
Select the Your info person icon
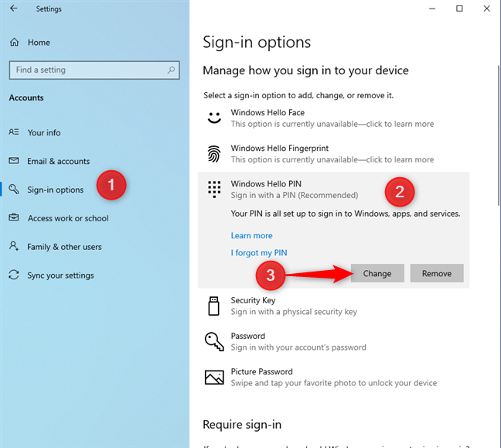point(14,132)
